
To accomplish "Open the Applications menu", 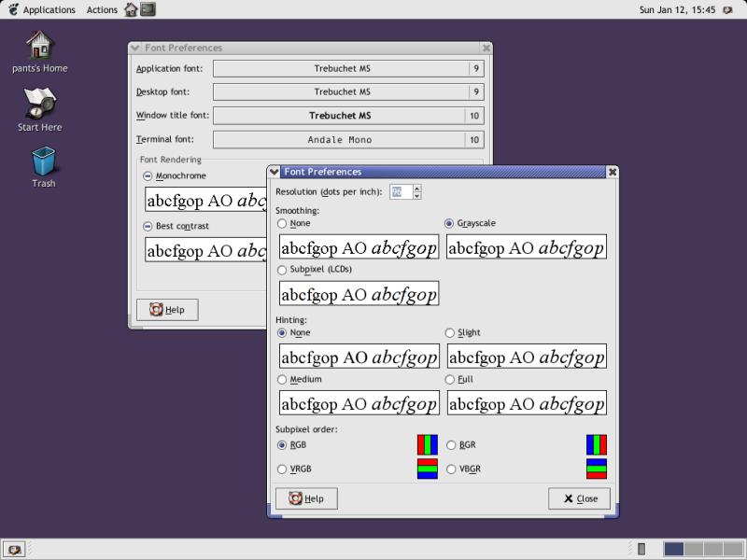I will 41,9.
